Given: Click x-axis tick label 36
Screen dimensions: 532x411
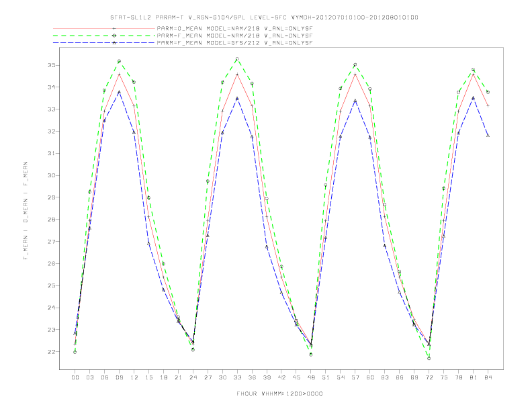Looking at the screenshot, I should (x=252, y=377).
